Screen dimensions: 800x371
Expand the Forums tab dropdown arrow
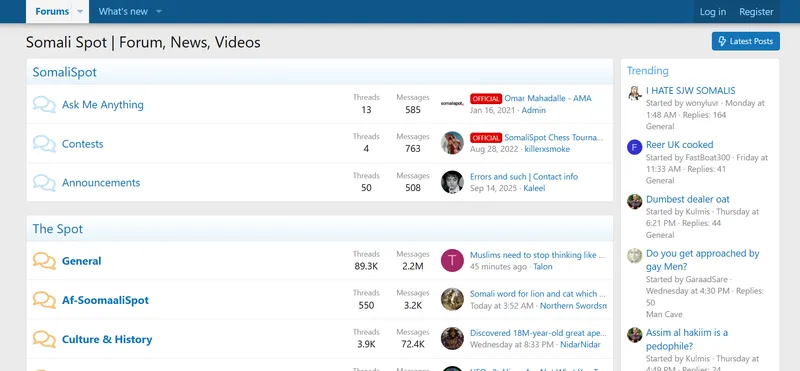80,12
